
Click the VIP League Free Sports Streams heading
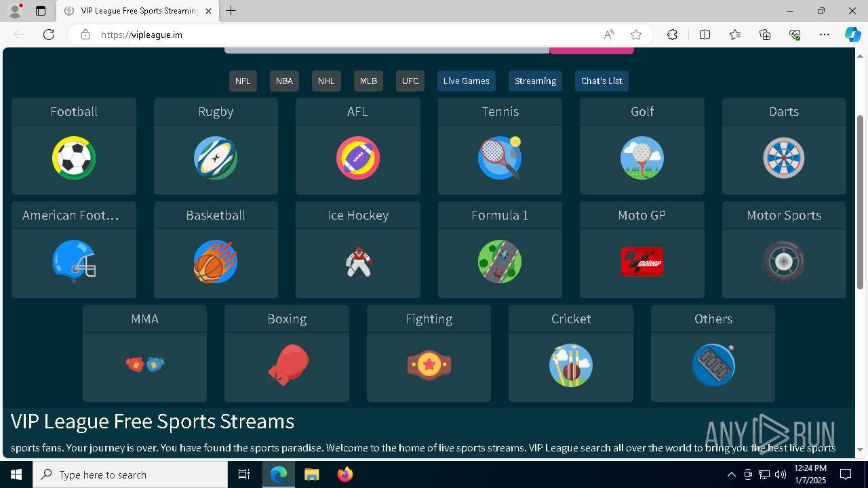[x=153, y=422]
